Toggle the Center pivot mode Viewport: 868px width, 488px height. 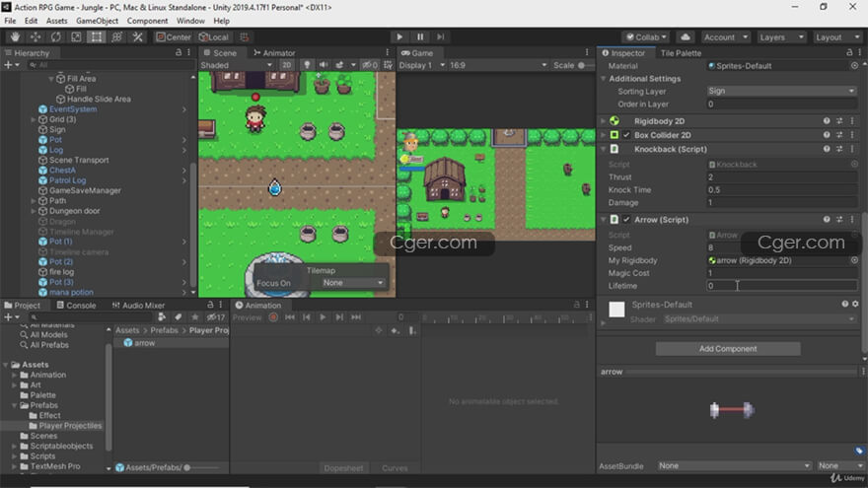tap(174, 37)
